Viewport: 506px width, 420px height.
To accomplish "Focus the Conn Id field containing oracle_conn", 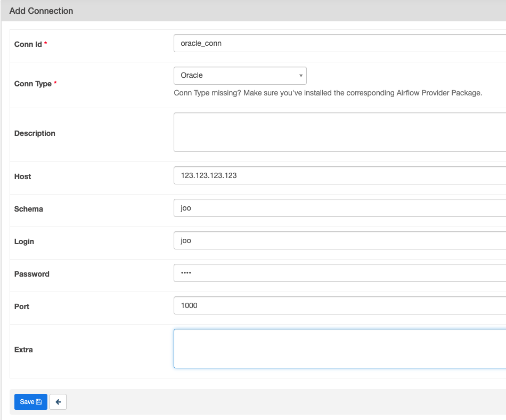I will [340, 43].
